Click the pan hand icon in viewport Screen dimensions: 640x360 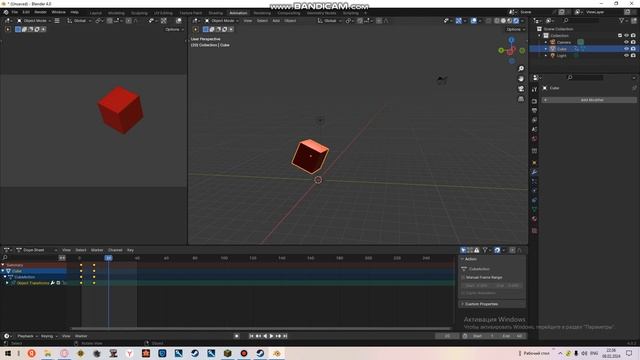point(521,79)
